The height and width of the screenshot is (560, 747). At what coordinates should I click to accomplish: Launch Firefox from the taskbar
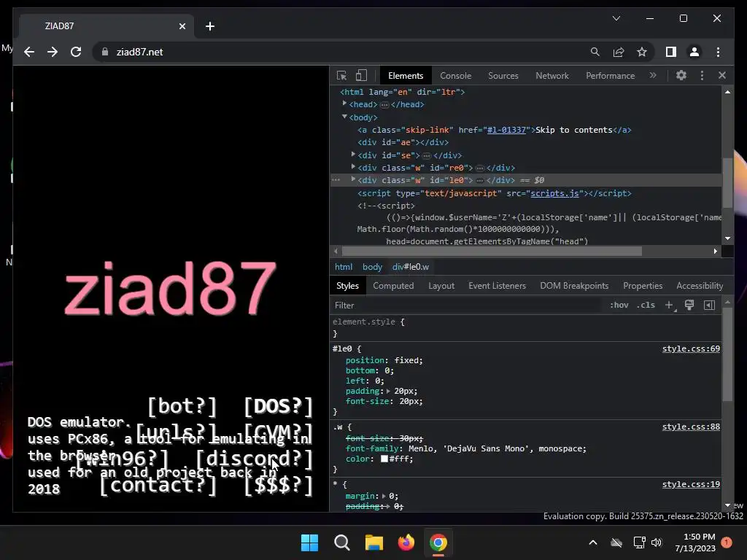[x=406, y=542]
